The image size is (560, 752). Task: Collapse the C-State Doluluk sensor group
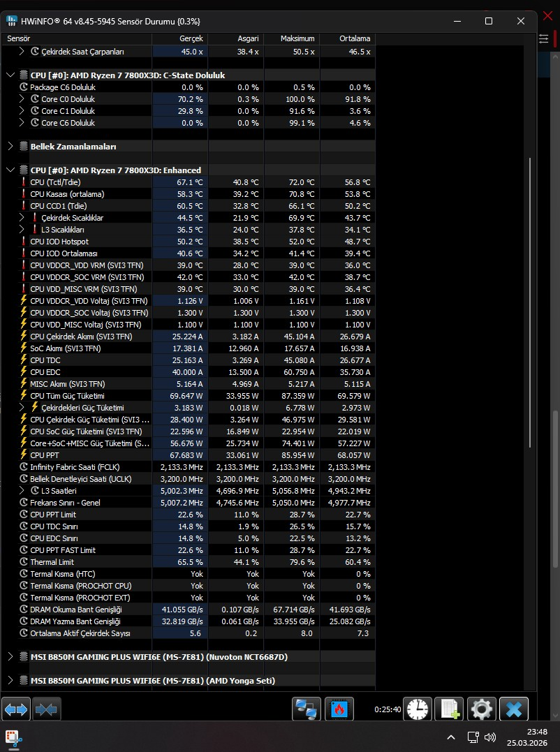point(10,75)
